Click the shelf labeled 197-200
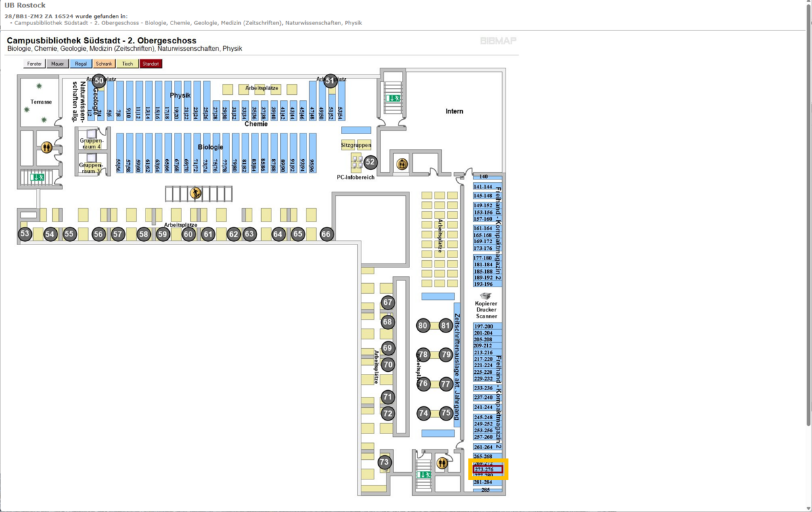This screenshot has height=512, width=812. point(483,326)
